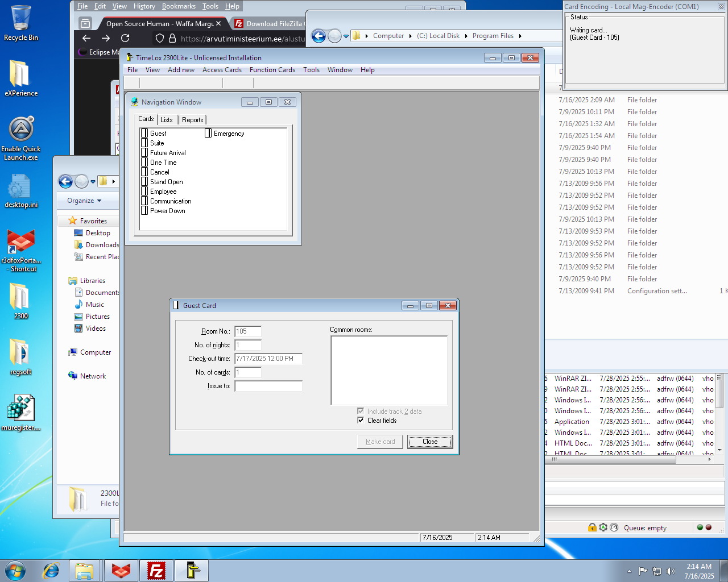The image size is (728, 582).
Task: Open the Eclipse bookmark in the bookmarks bar
Action: pyautogui.click(x=99, y=52)
